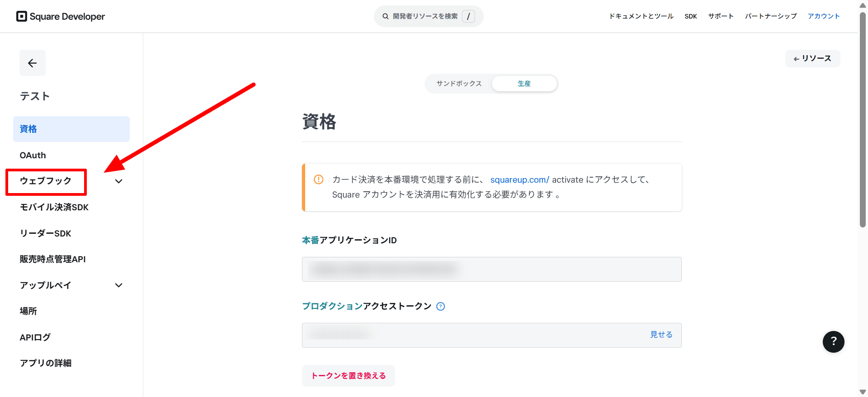Click the orange warning alert icon
The image size is (868, 397).
319,180
